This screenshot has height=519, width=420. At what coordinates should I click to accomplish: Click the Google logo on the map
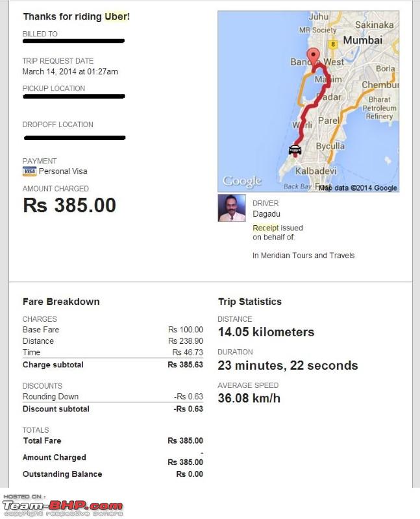pos(242,181)
